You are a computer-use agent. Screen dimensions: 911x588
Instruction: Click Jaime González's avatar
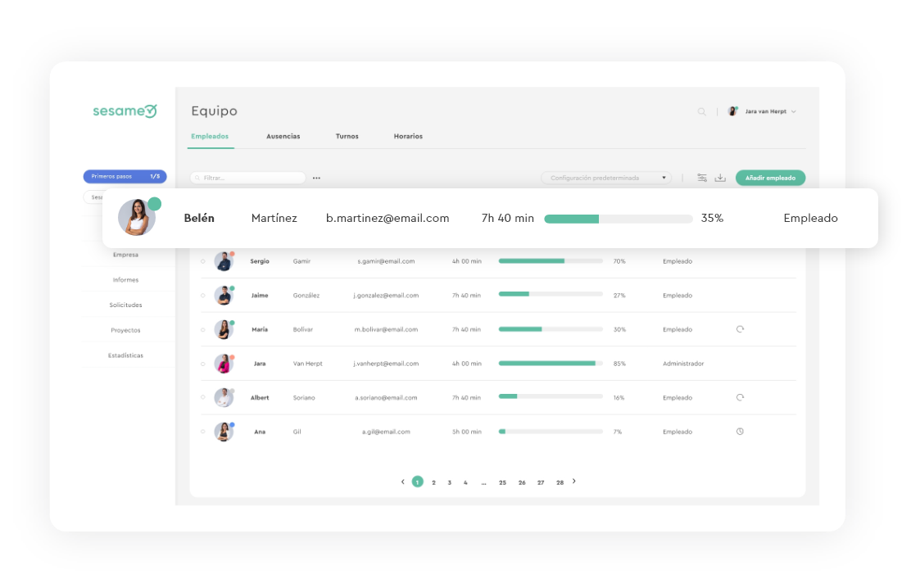[x=224, y=296]
